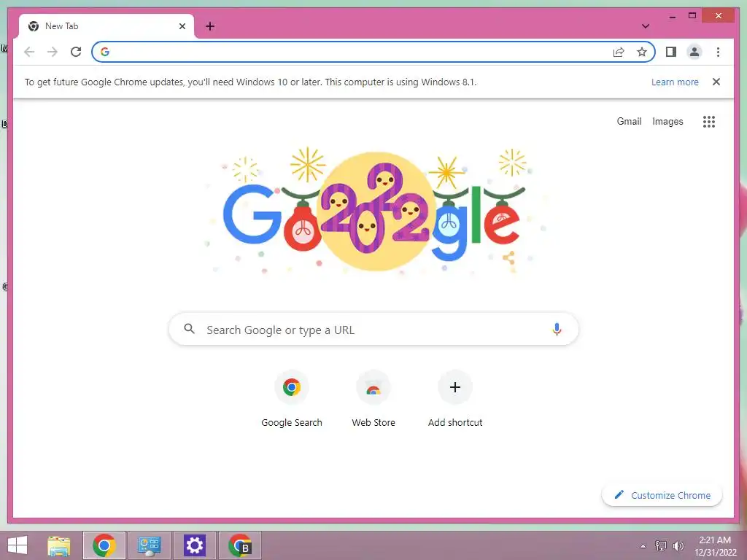Viewport: 747px width, 560px height.
Task: Open the Google Search shortcut
Action: [292, 399]
